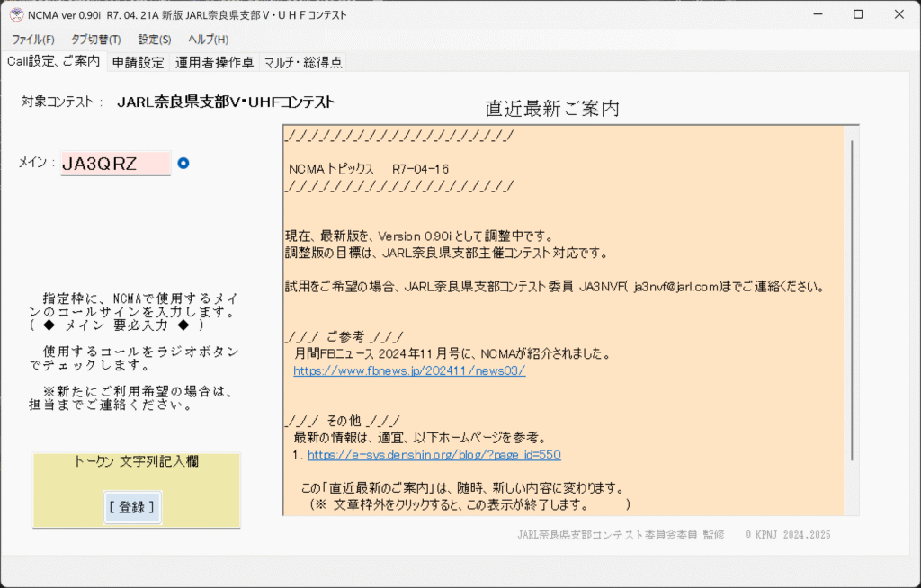Click the 対象コンテスト label
This screenshot has width=921, height=588.
[x=62, y=102]
